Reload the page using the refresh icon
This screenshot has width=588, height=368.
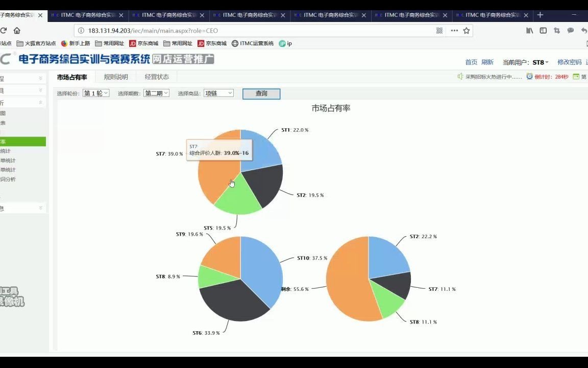click(x=4, y=31)
